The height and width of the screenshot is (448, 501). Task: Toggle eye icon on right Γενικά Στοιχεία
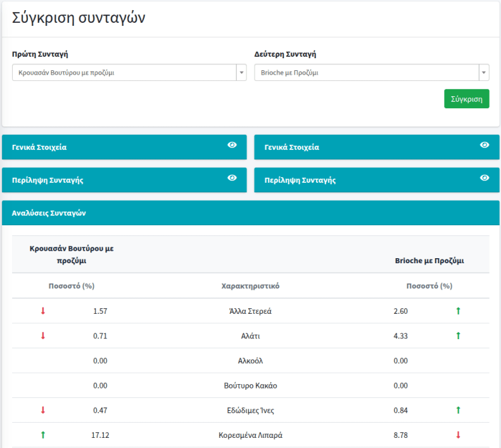click(x=485, y=145)
